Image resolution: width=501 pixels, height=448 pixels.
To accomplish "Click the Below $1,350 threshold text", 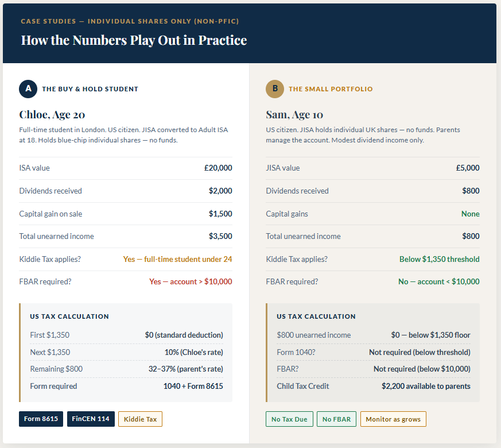I will tap(439, 259).
